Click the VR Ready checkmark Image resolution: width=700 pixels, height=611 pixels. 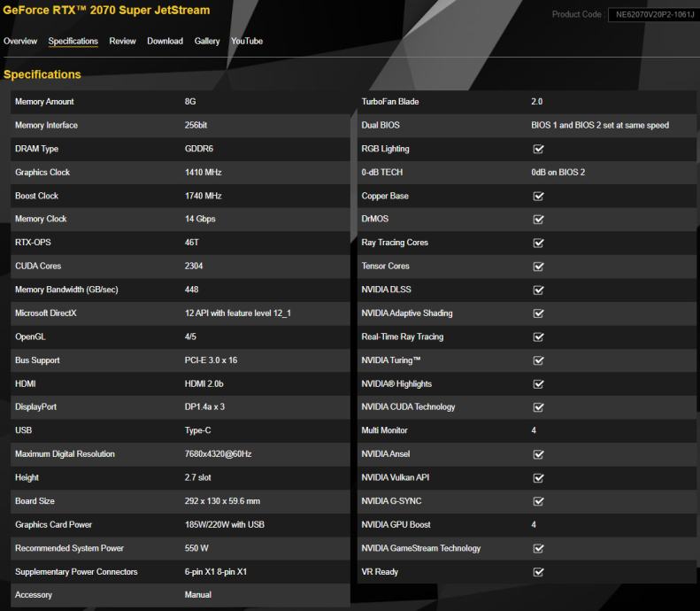tap(538, 572)
